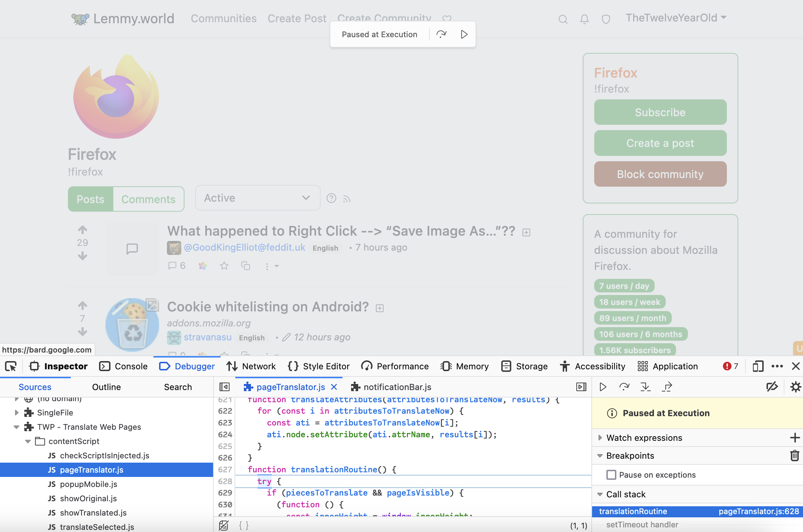Upvote the Save Image As post
This screenshot has height=532, width=803.
pyautogui.click(x=83, y=230)
